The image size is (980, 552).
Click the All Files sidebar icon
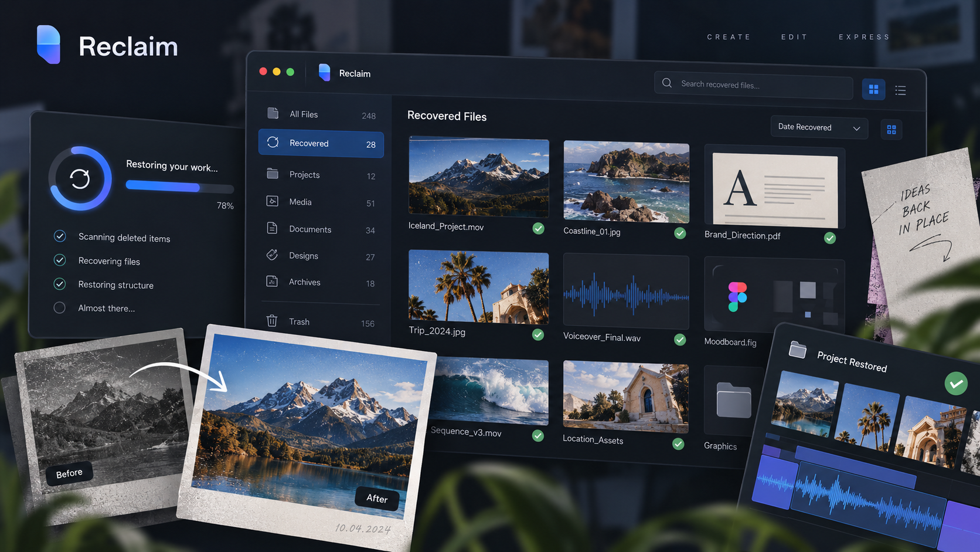(273, 113)
